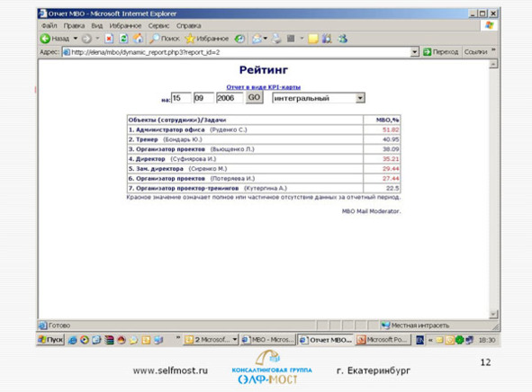This screenshot has height=392, width=532.
Task: Click the year field showing 2006
Action: (x=230, y=98)
